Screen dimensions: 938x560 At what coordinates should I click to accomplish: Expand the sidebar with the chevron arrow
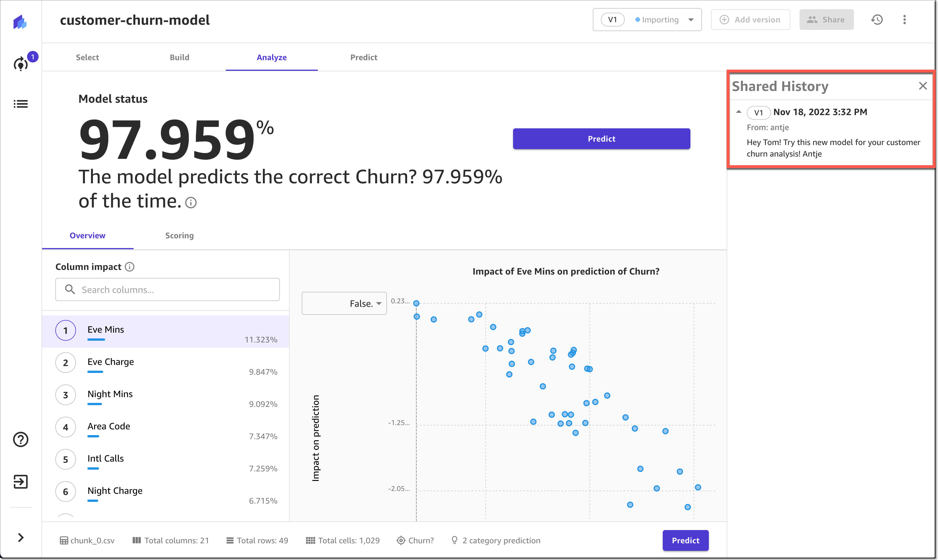pos(21,537)
